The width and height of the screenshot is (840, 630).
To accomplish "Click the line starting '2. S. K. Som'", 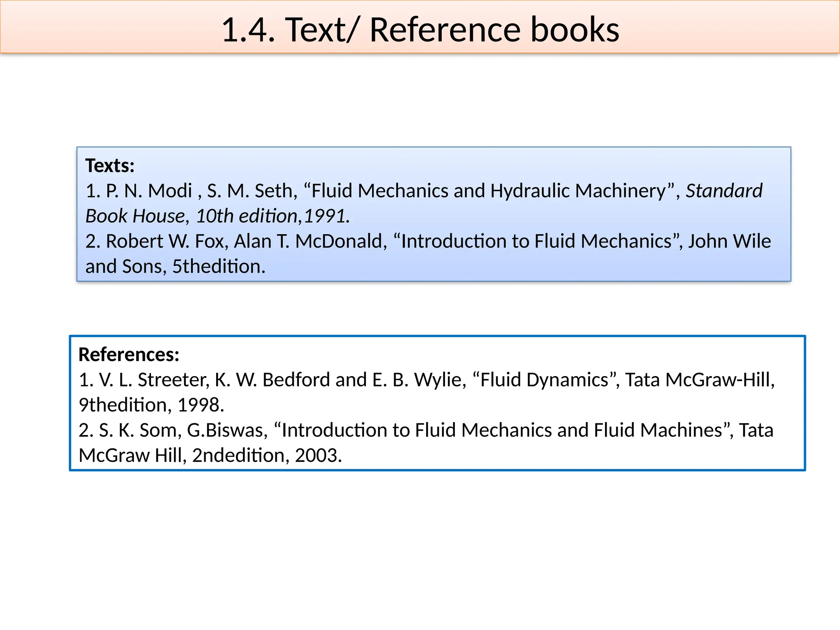I will (426, 431).
